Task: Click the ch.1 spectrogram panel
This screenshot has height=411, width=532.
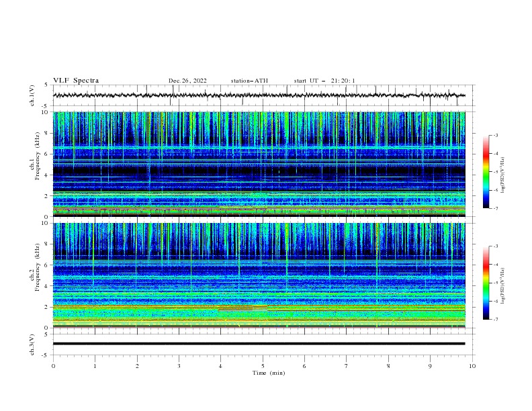Action: (259, 164)
